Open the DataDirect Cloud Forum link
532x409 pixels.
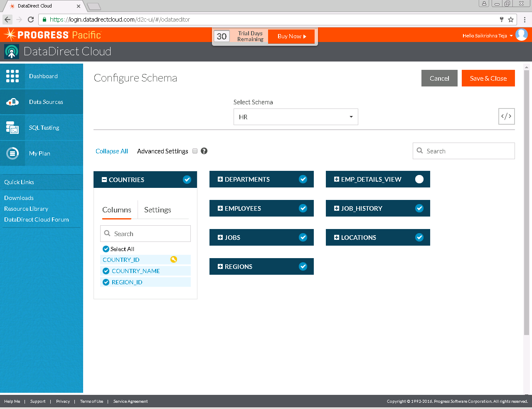coord(37,219)
